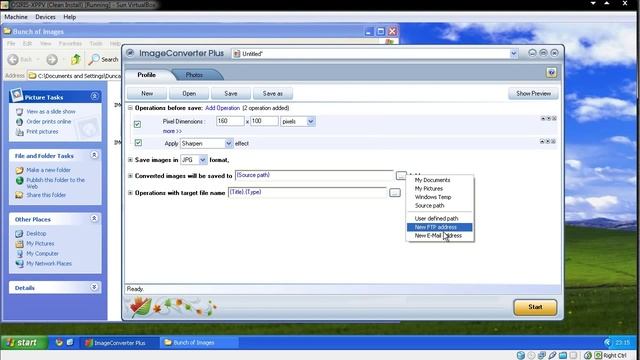This screenshot has height=360, width=640.
Task: Show hidden system tray icons
Action: pos(607,342)
